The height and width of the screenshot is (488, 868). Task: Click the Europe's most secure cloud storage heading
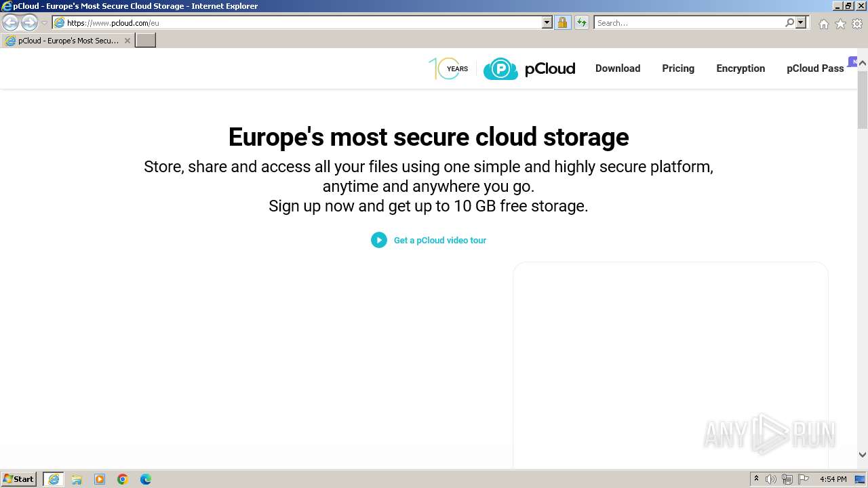[x=429, y=137]
